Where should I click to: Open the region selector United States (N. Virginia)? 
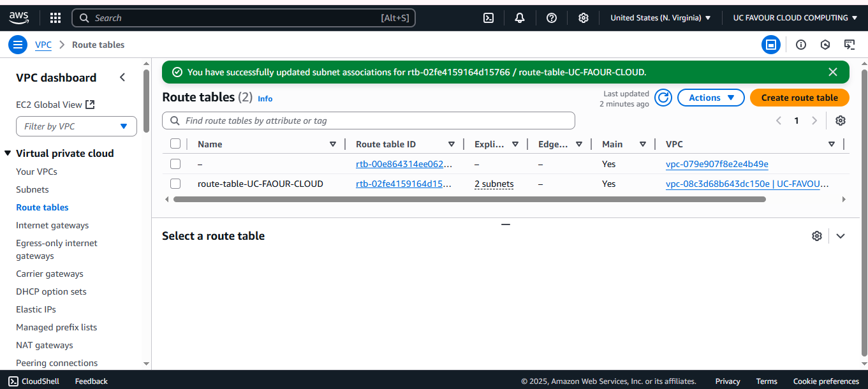660,18
